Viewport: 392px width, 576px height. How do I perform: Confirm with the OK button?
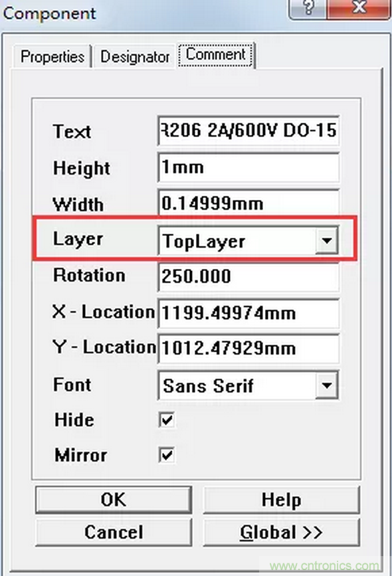click(x=114, y=500)
